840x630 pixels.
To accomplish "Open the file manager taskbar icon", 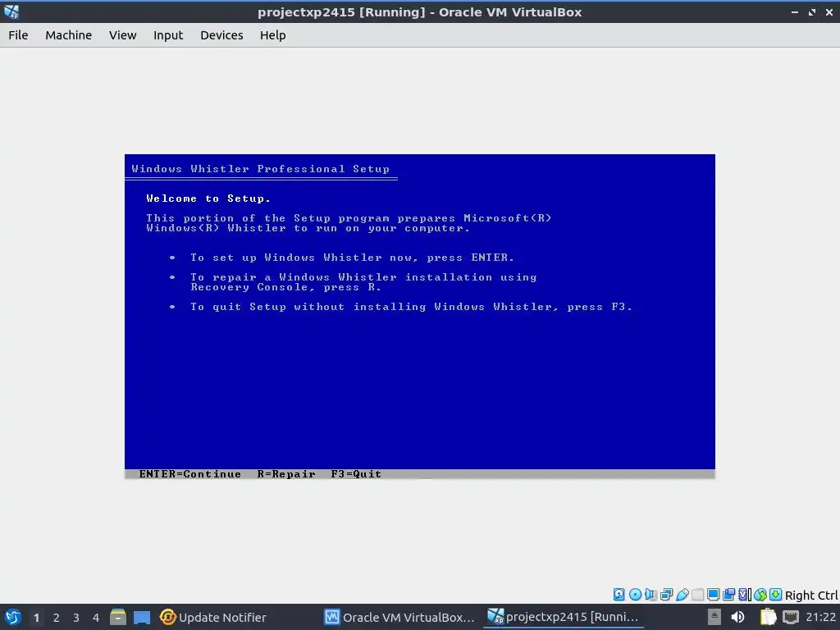I will pos(118,617).
